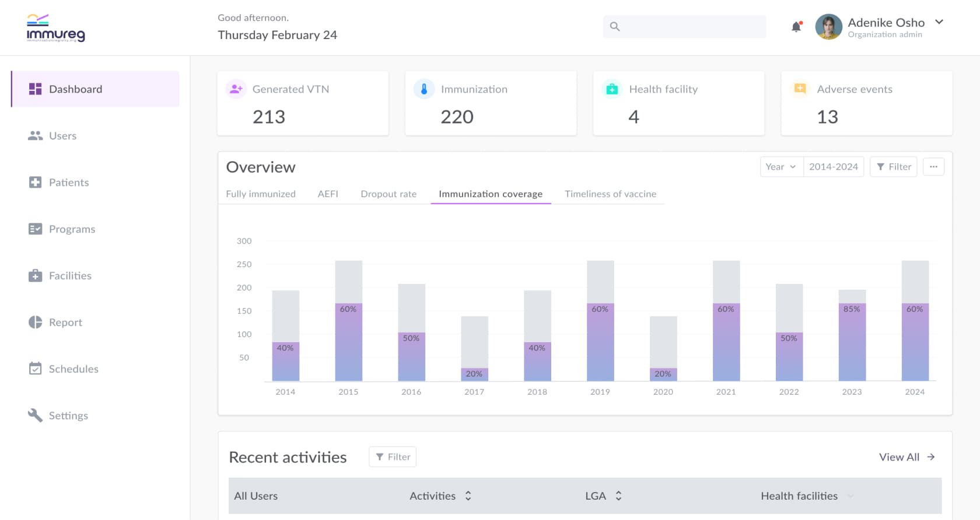980x520 pixels.
Task: Click the Report pie chart icon
Action: point(35,322)
